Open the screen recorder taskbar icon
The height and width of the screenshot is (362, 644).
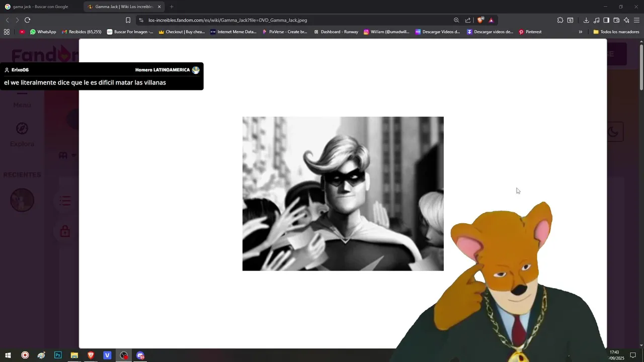click(25, 355)
